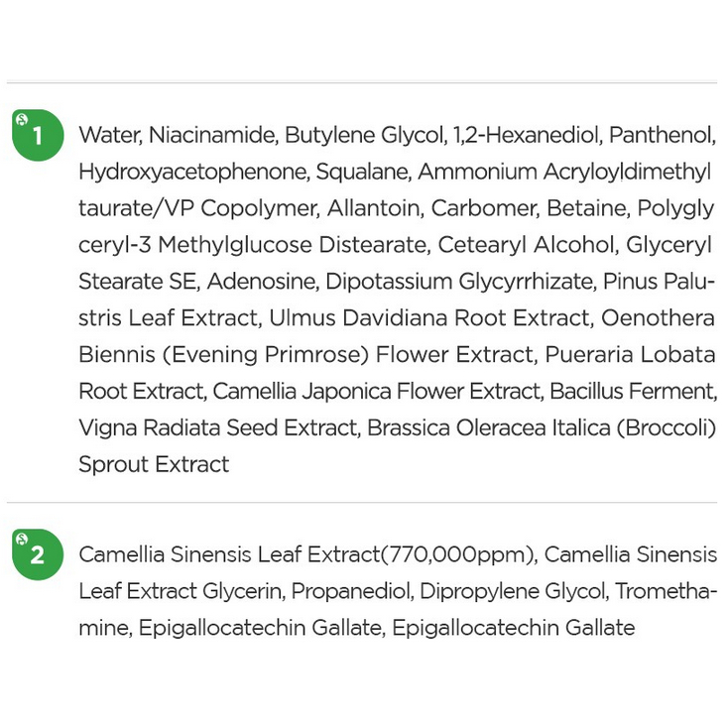The image size is (728, 728).
Task: Click small emblem atop badge 1
Action: (x=22, y=120)
